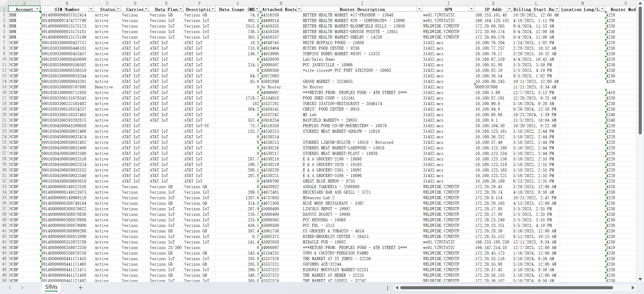Select the SIMs sheet tab
The height and width of the screenshot is (294, 644).
tap(51, 287)
